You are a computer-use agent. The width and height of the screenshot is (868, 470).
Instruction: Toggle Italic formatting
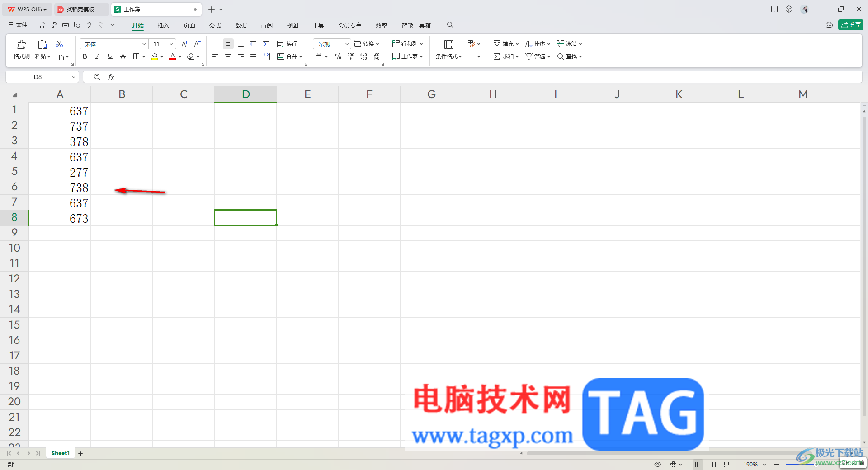click(97, 56)
